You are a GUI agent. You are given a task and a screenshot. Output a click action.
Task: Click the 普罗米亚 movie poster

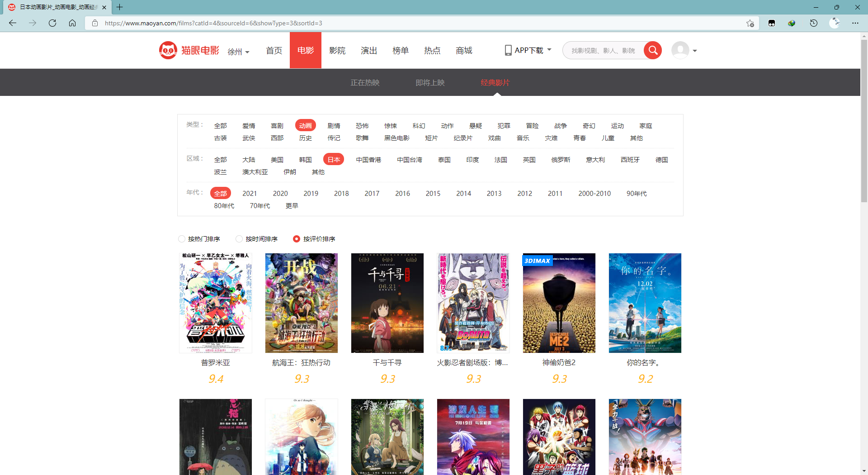coord(216,303)
